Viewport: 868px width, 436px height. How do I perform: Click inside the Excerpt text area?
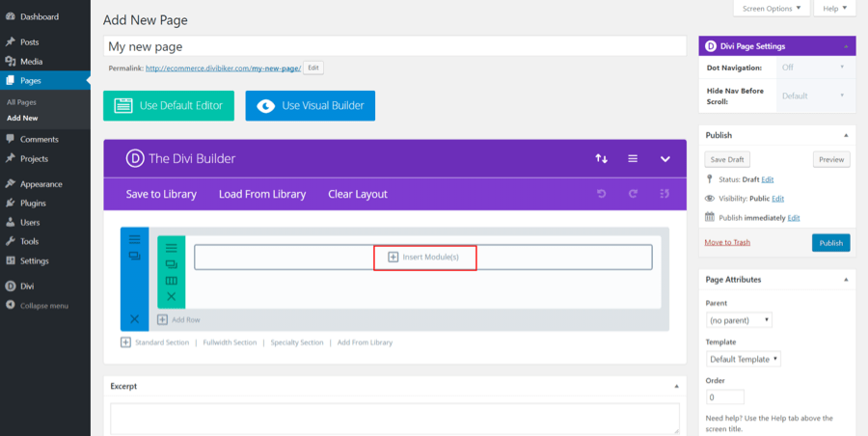[394, 419]
